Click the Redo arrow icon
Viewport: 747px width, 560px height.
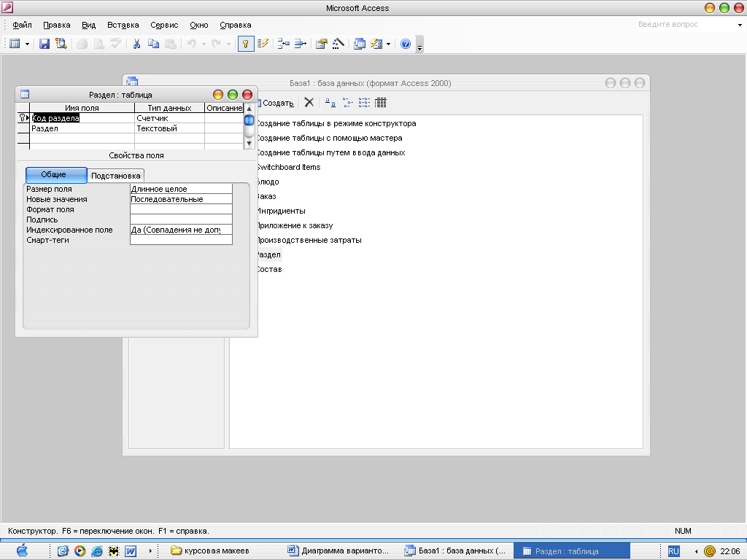(x=216, y=44)
